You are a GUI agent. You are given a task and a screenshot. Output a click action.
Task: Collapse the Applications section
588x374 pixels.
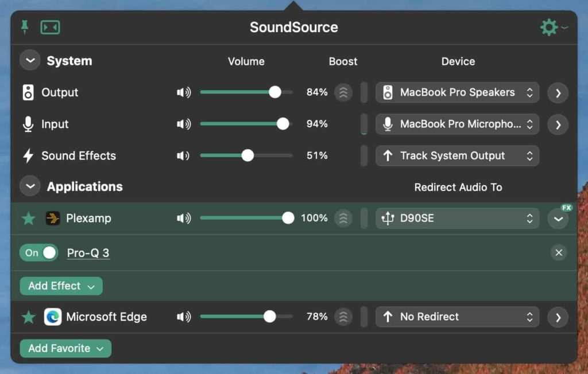tap(30, 186)
